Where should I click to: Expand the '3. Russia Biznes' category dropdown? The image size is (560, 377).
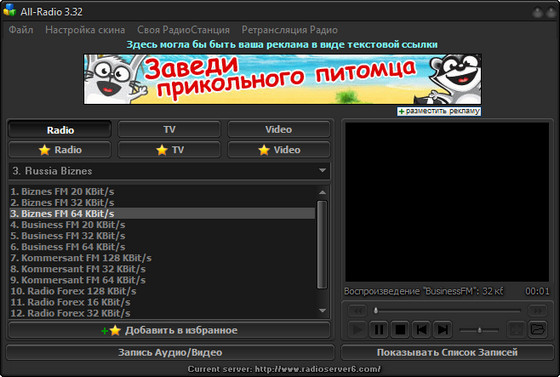point(322,171)
